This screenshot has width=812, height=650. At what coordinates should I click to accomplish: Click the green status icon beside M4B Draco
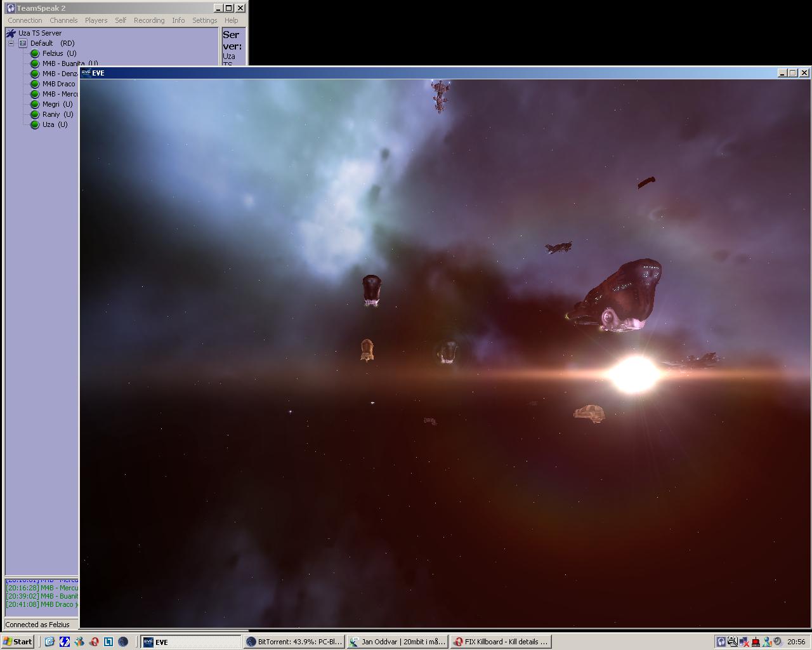coord(35,84)
